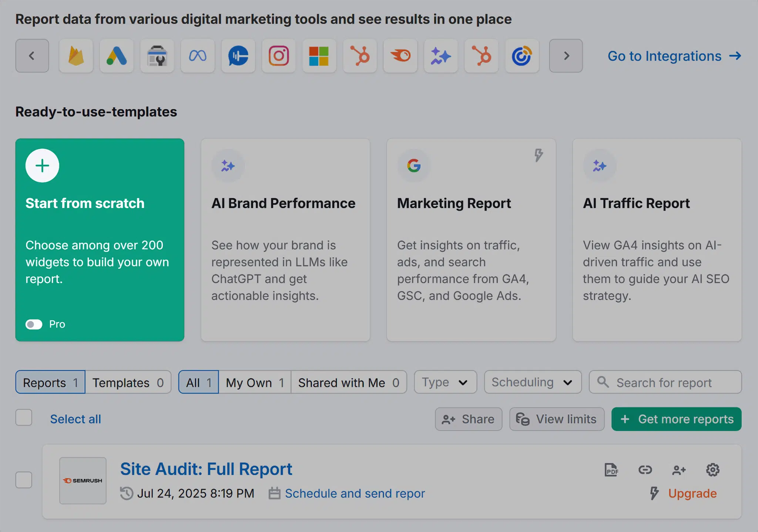Select the Firebase integration icon
Image resolution: width=758 pixels, height=532 pixels.
[x=76, y=56]
